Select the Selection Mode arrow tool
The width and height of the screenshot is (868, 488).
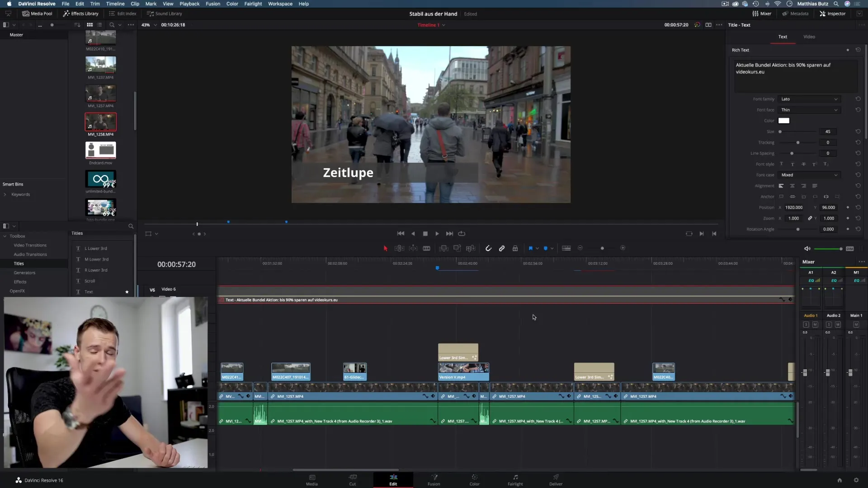click(x=385, y=249)
